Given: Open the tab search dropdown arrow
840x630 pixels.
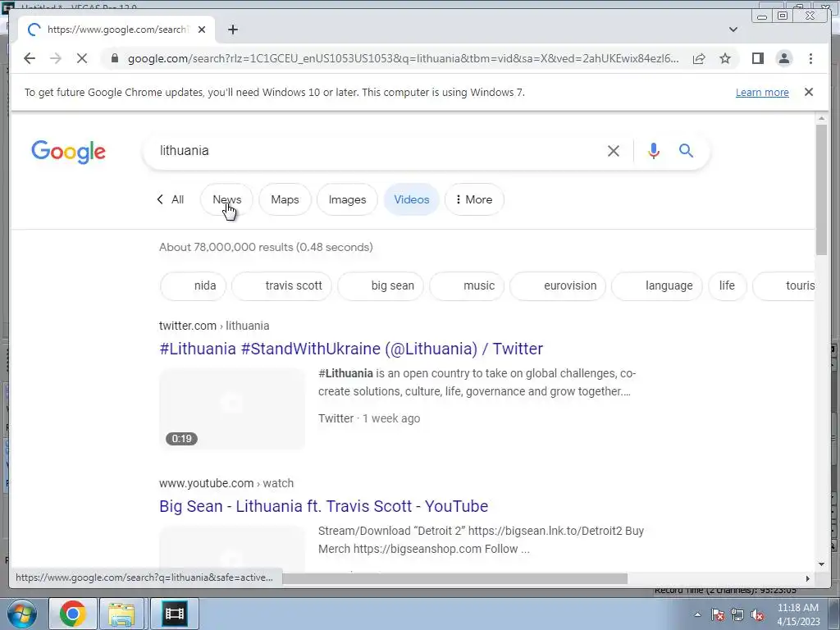Looking at the screenshot, I should 733,30.
